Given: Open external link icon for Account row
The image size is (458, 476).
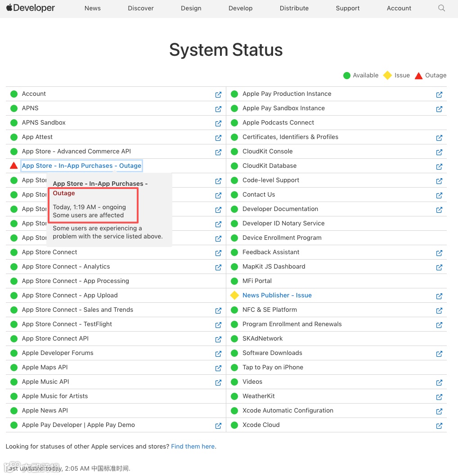Looking at the screenshot, I should pyautogui.click(x=218, y=95).
